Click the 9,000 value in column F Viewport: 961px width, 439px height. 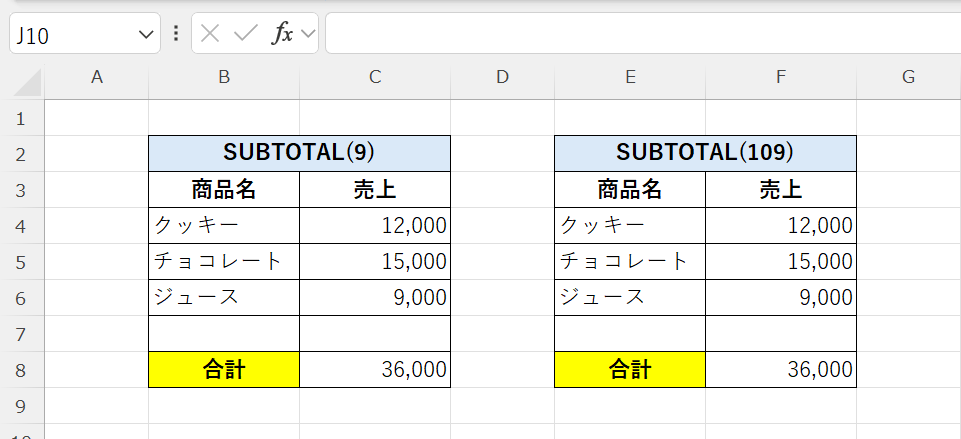[781, 298]
